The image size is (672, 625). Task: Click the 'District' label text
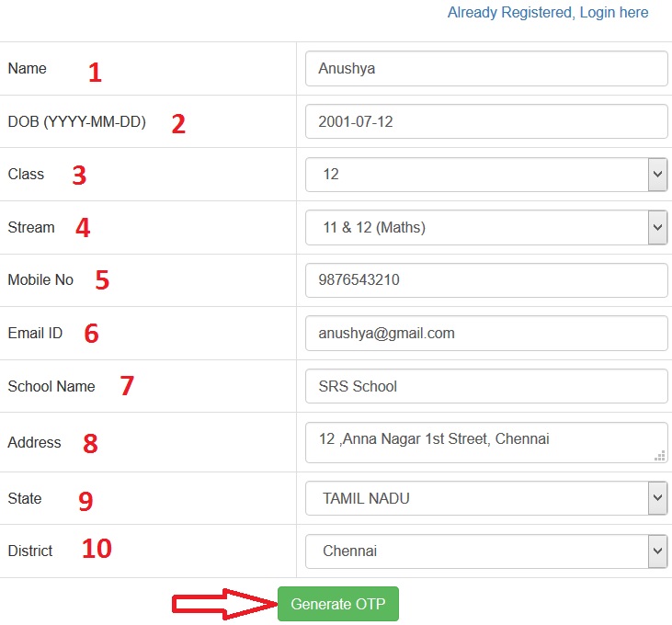click(30, 551)
